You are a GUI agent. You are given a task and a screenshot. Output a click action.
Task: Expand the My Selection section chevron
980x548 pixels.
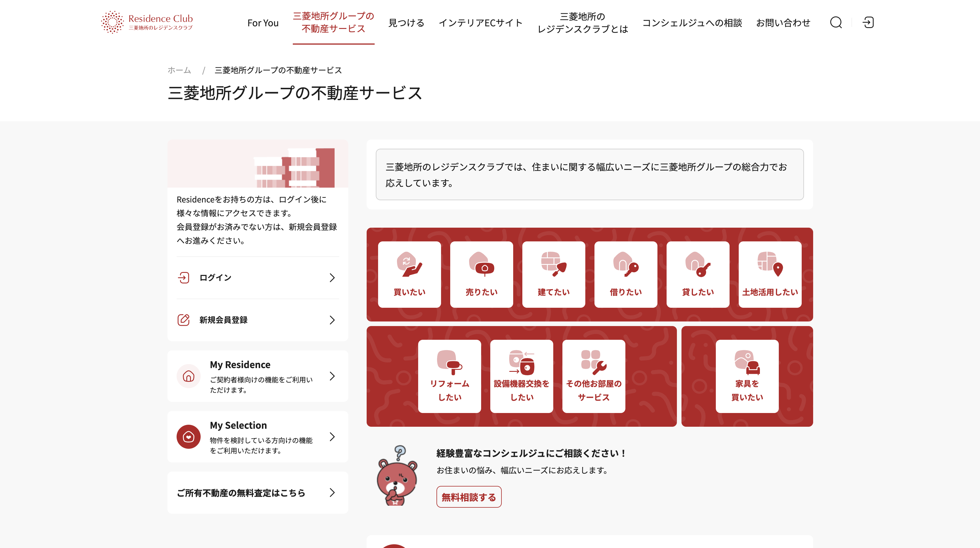333,437
